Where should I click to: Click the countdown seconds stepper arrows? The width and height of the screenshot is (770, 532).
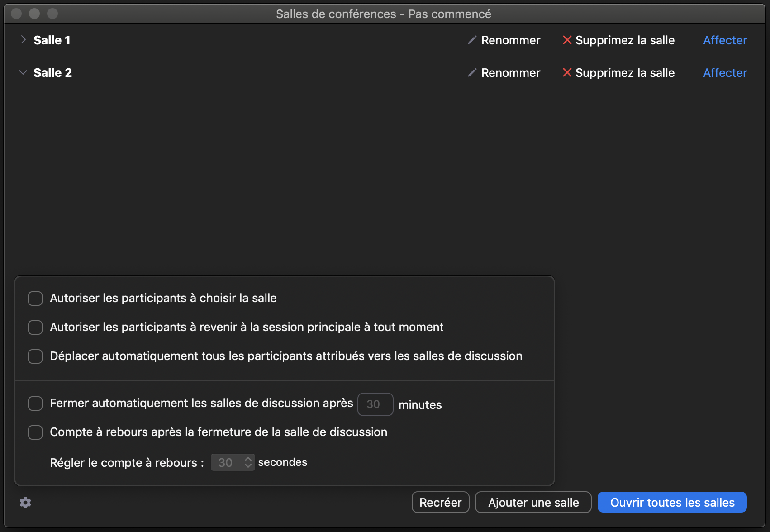(247, 462)
